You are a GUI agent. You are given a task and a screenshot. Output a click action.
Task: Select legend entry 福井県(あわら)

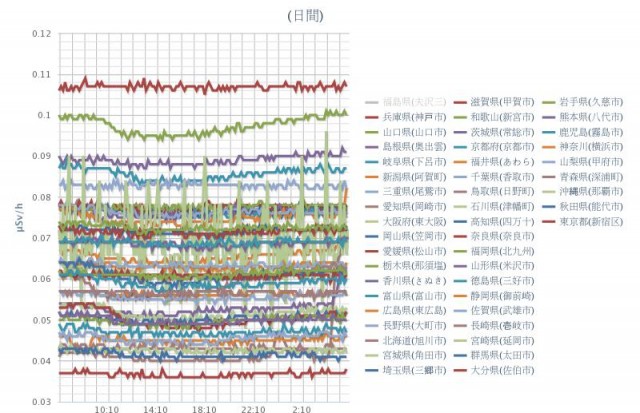[494, 162]
